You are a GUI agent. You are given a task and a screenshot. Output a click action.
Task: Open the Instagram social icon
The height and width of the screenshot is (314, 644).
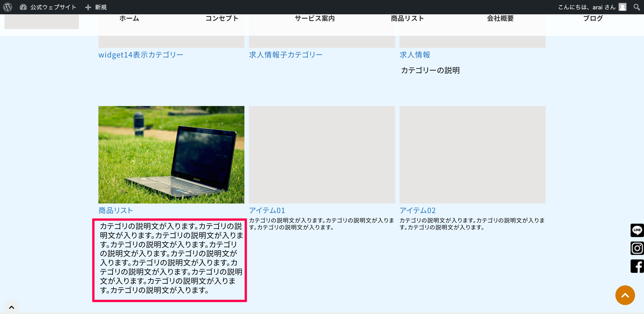pos(637,248)
